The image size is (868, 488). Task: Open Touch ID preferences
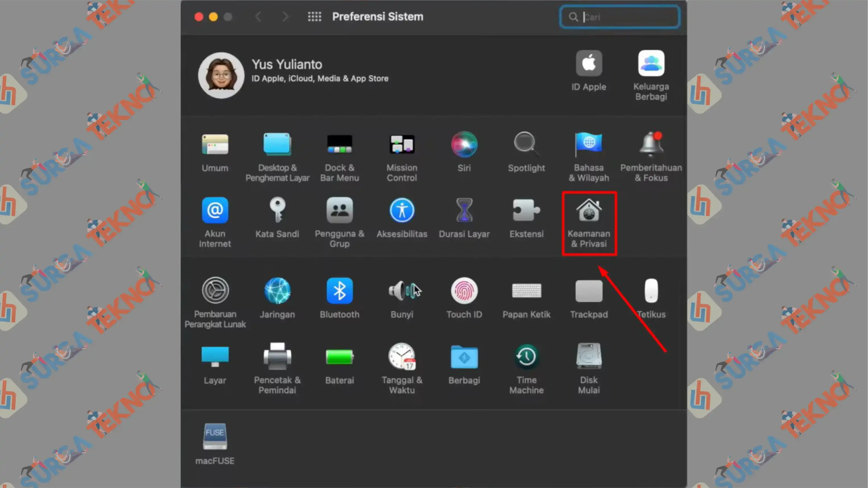(464, 291)
